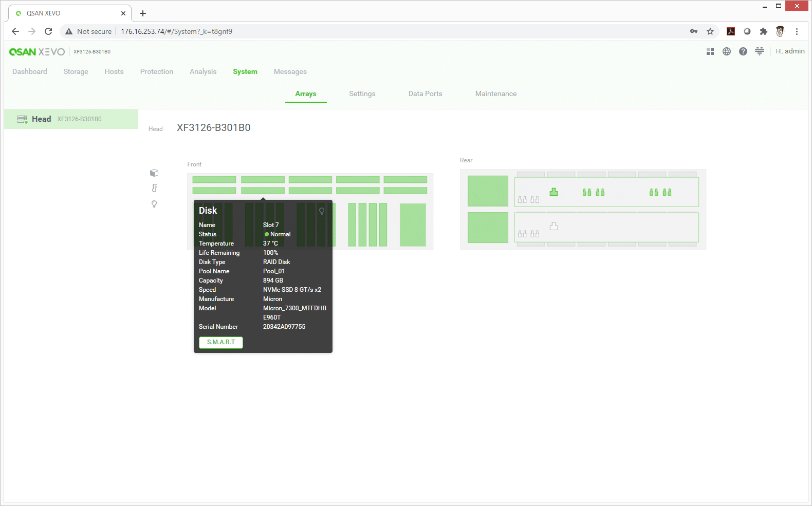Toggle the system identification light bulb icon

pos(154,204)
